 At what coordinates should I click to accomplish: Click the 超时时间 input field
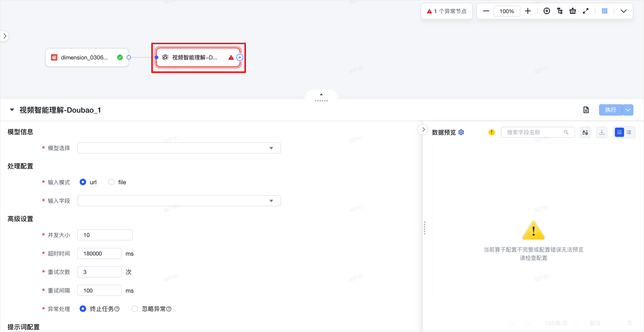point(100,253)
